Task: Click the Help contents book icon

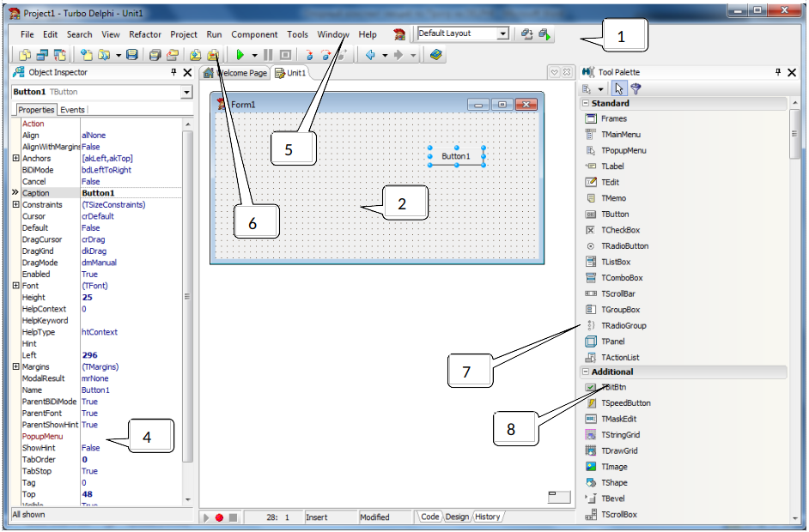Action: pyautogui.click(x=436, y=55)
